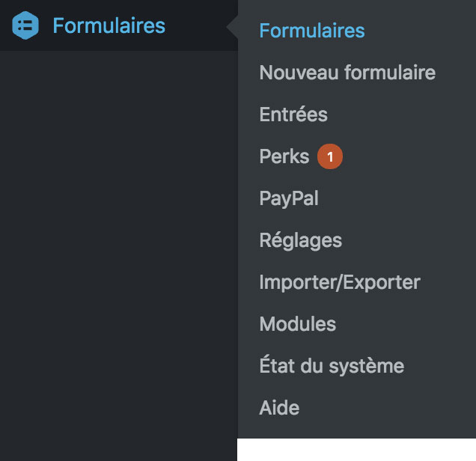Open the Modules add-ons page
This screenshot has height=461, width=476.
[x=297, y=324]
